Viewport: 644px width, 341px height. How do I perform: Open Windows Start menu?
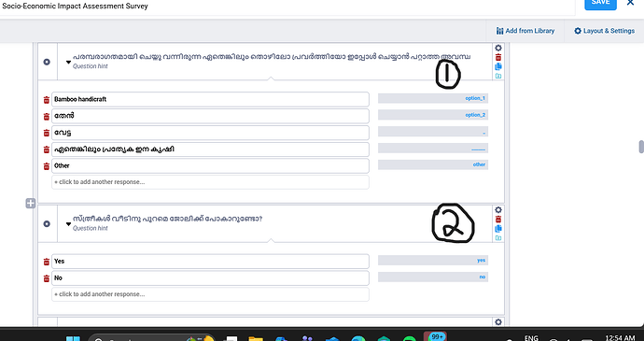pos(74,338)
